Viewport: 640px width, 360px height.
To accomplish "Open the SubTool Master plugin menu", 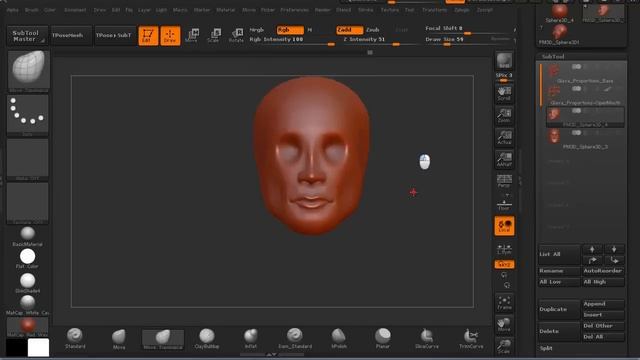I will coord(27,36).
